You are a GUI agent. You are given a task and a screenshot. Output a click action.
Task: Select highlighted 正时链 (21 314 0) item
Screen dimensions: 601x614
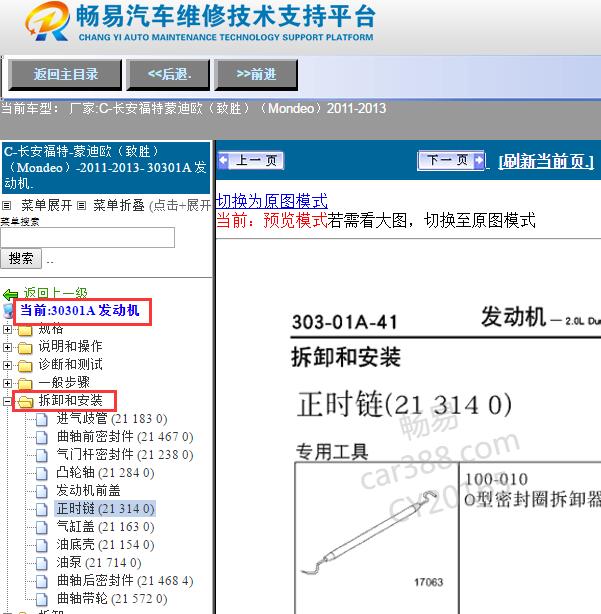[x=105, y=508]
